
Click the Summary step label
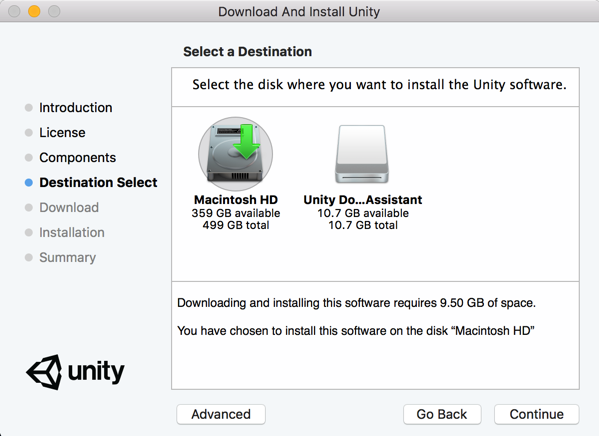tap(68, 258)
